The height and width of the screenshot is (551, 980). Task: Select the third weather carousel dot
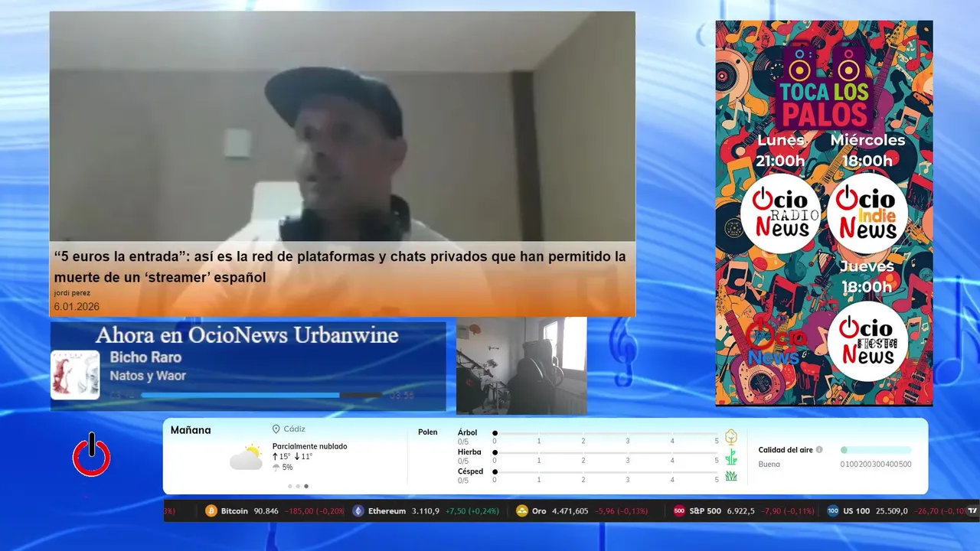306,486
